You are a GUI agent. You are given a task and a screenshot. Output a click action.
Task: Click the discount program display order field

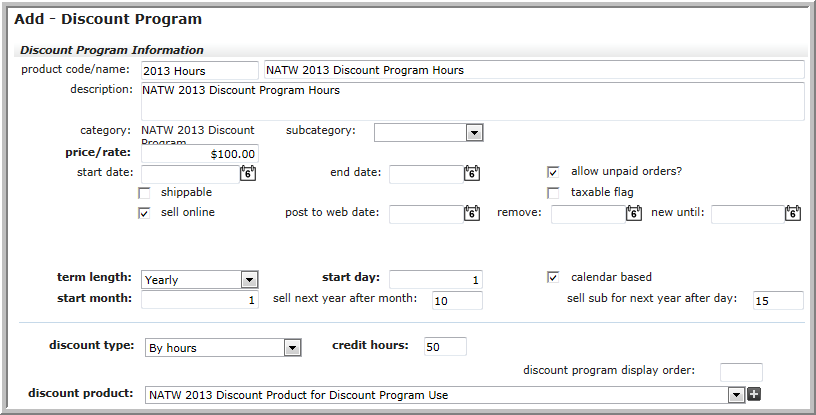click(x=741, y=372)
